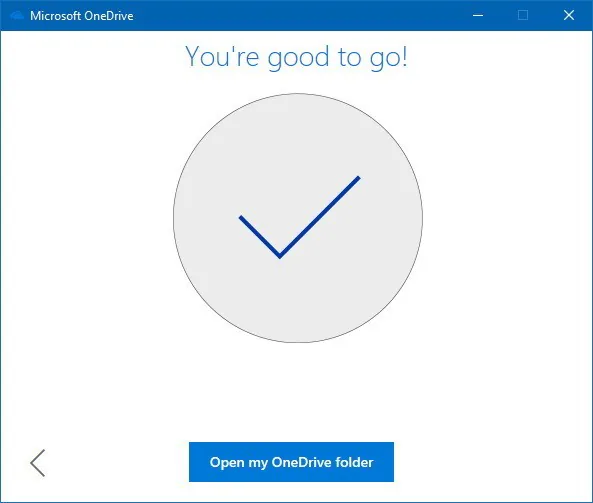Open my OneDrive folder button
This screenshot has width=593, height=503.
291,462
